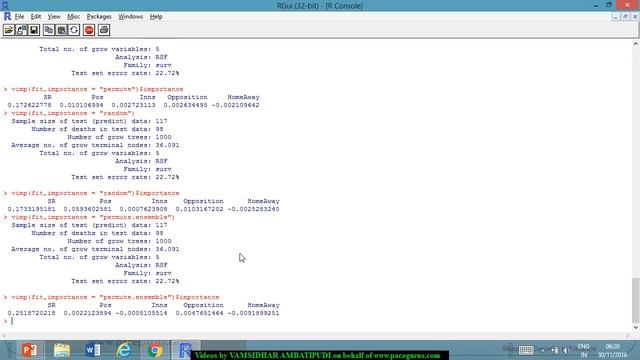Restore the inner R Console child window

click(625, 17)
